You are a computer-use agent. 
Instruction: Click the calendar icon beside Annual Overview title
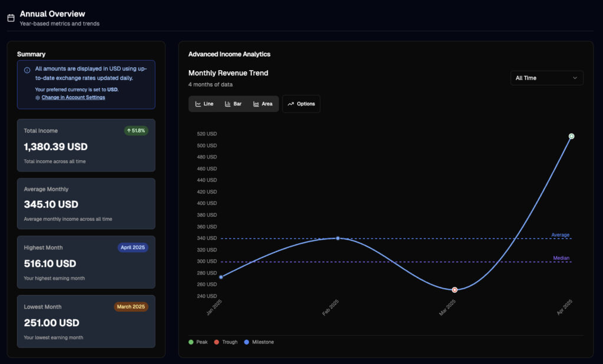click(11, 17)
